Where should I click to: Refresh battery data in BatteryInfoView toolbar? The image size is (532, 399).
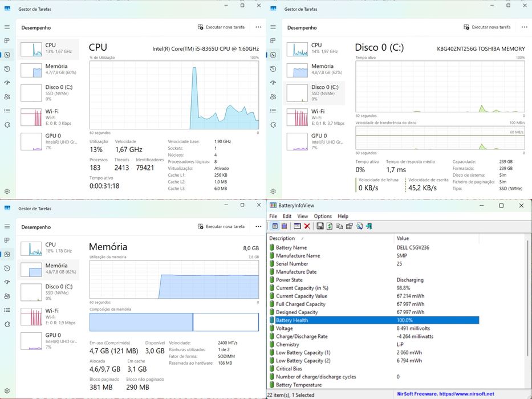tap(330, 226)
